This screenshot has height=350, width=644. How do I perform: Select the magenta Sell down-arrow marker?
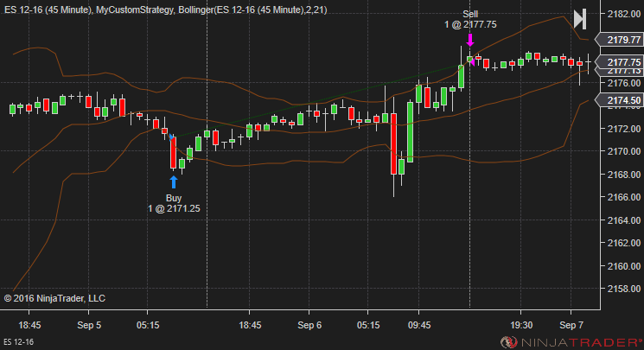click(x=470, y=41)
